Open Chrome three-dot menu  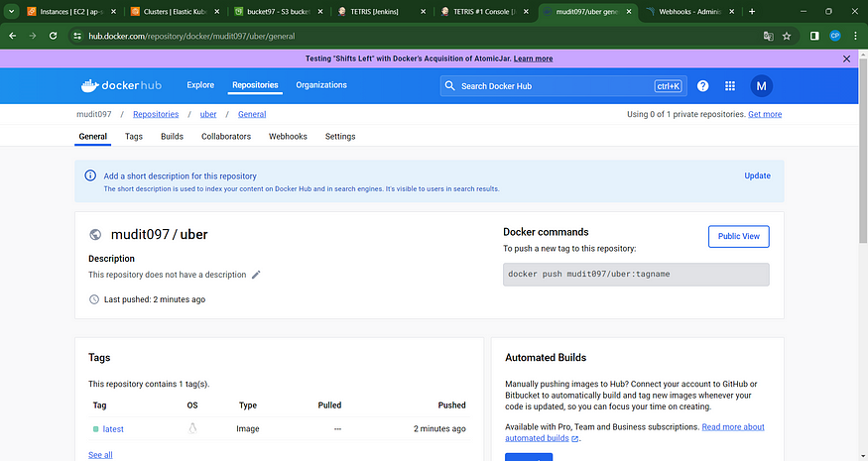pos(855,36)
